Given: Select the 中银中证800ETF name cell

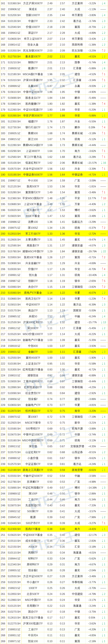Looking at the screenshot, I should pos(33,92).
